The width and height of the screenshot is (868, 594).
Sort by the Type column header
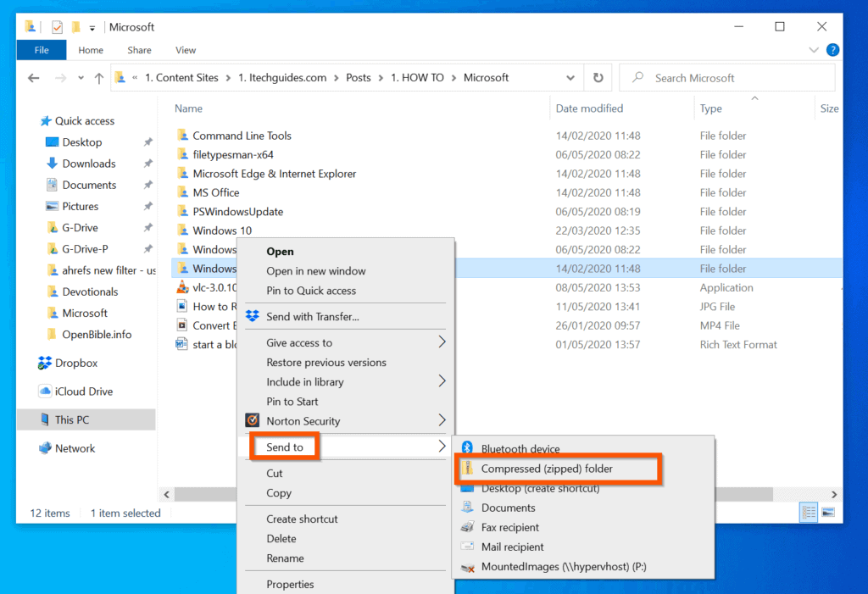pyautogui.click(x=711, y=108)
